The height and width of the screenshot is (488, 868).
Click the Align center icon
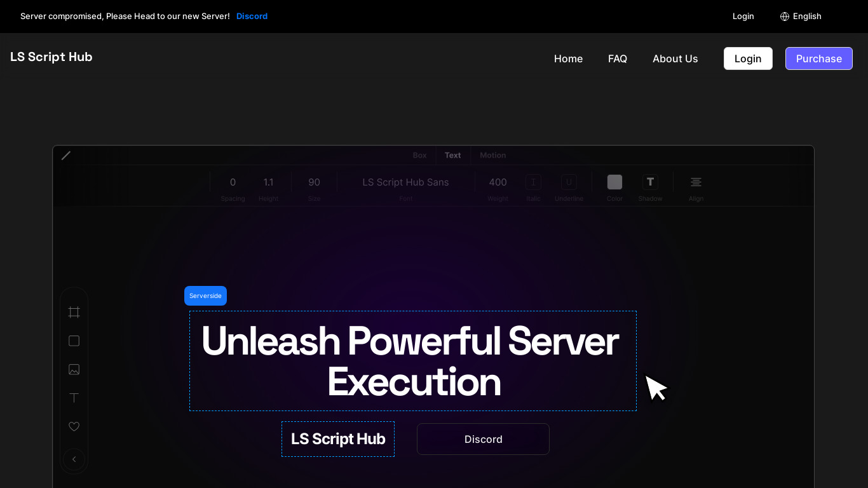click(696, 182)
